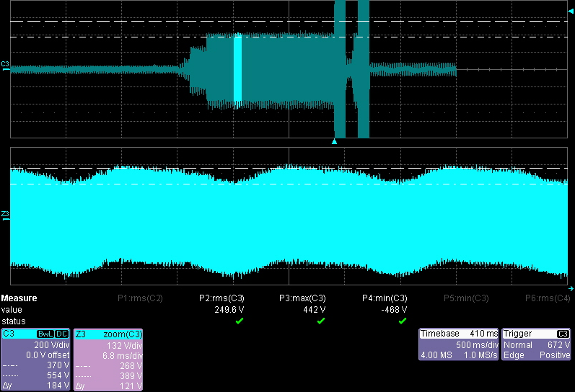The width and height of the screenshot is (575, 392).
Task: Select the P6:rms(C4) measurement column
Action: click(548, 298)
